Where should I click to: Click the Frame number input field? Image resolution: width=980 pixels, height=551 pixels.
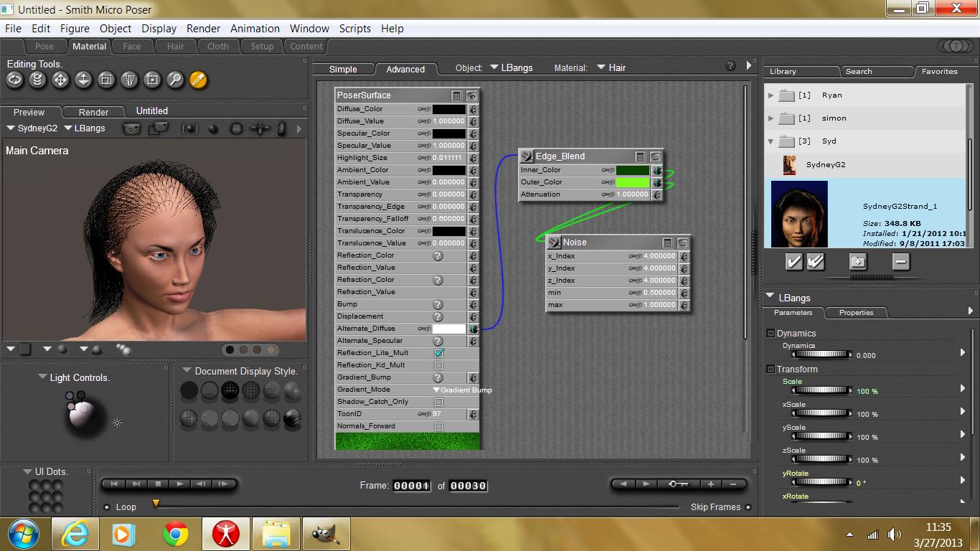[x=412, y=486]
